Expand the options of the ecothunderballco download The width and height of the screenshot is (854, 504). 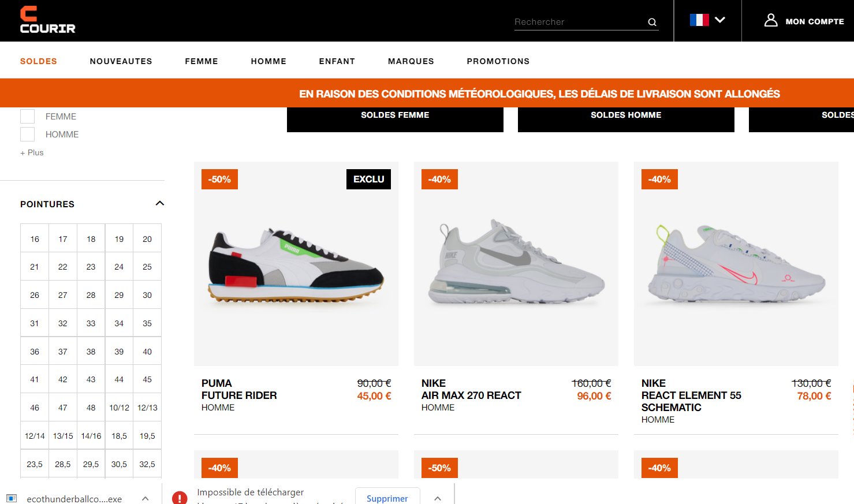tap(146, 498)
